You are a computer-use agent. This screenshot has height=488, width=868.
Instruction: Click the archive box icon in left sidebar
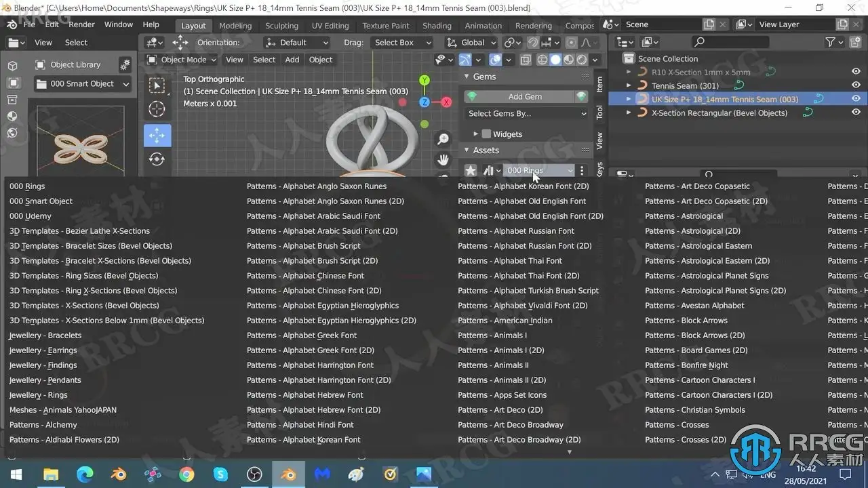click(13, 100)
